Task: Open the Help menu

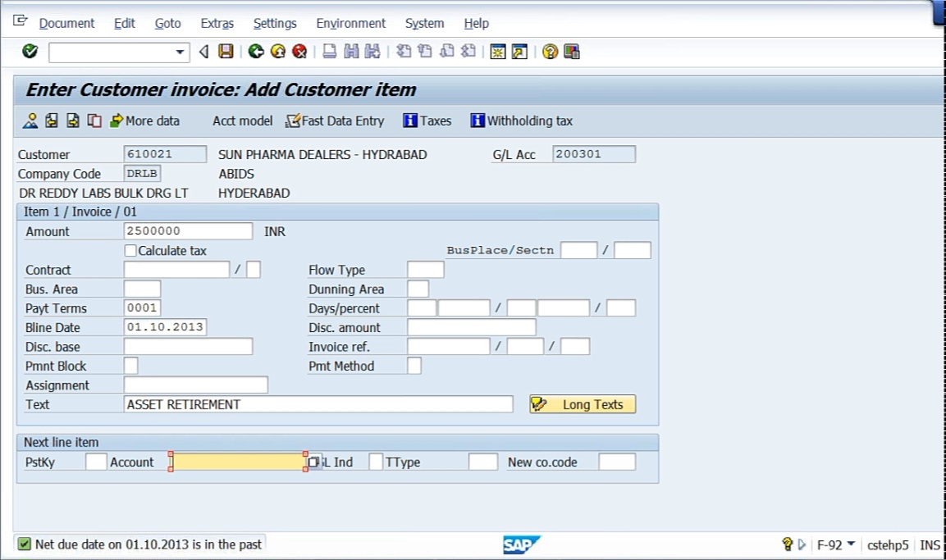Action: pos(477,24)
